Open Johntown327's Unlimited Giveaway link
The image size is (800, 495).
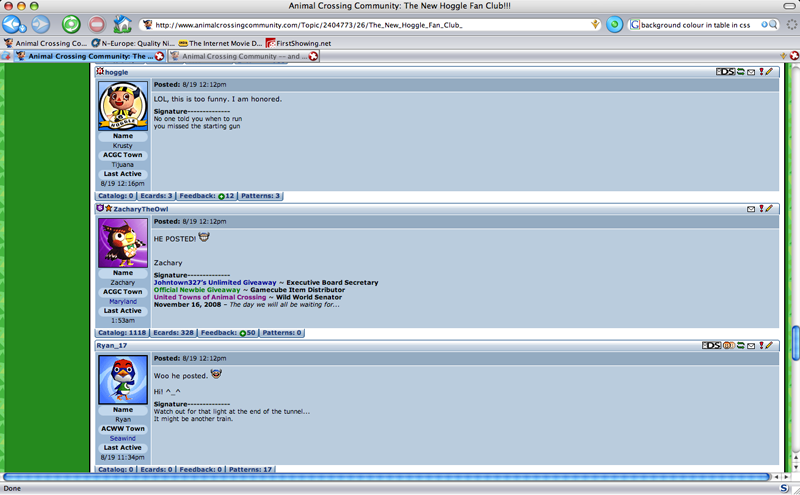214,283
